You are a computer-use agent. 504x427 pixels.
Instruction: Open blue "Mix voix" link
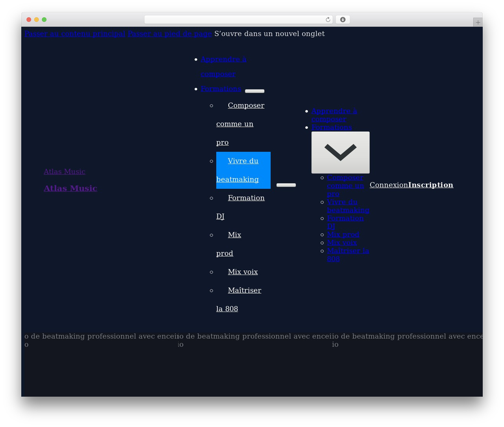(x=342, y=243)
